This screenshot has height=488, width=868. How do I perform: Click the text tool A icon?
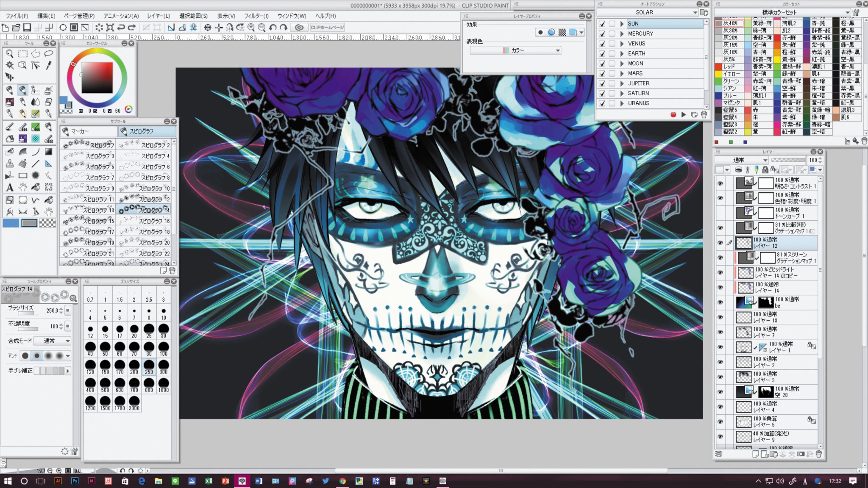click(10, 187)
